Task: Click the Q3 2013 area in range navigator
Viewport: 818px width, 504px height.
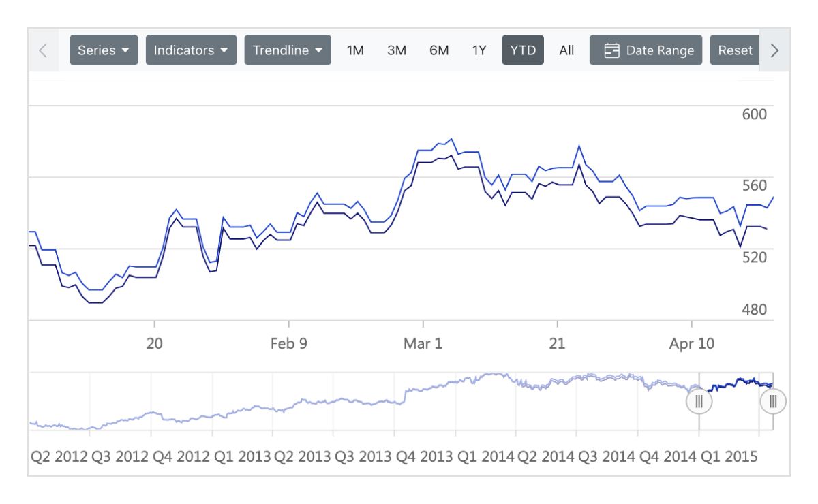Action: coord(364,402)
